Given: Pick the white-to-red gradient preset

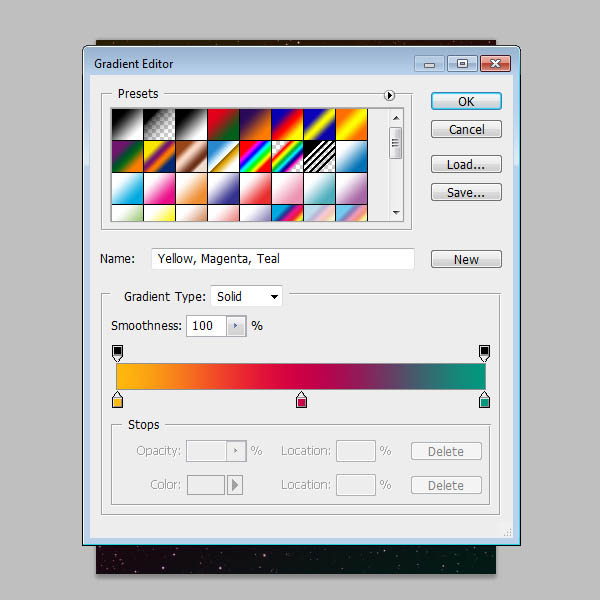Looking at the screenshot, I should click(x=255, y=189).
